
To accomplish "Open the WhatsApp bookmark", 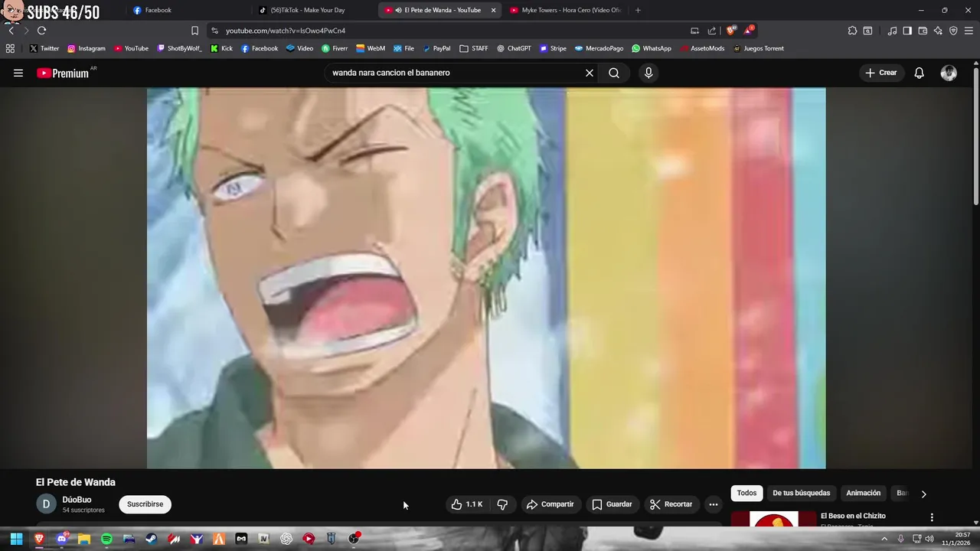I will [652, 48].
